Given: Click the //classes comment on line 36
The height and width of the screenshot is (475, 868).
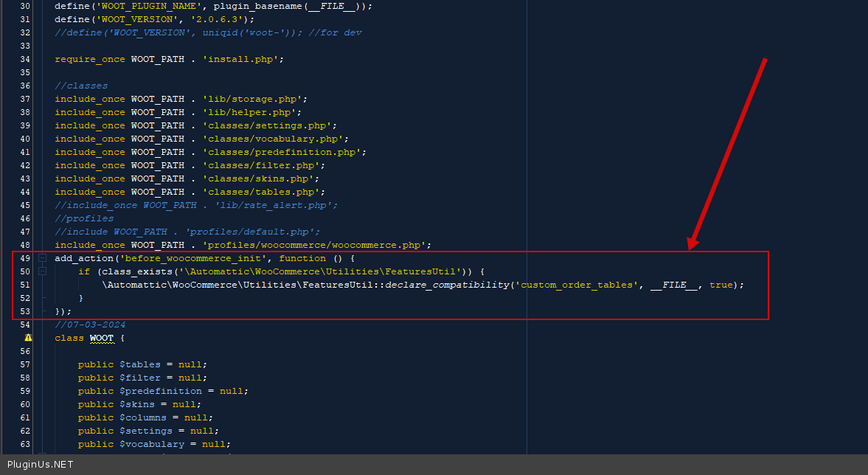Looking at the screenshot, I should click(81, 86).
